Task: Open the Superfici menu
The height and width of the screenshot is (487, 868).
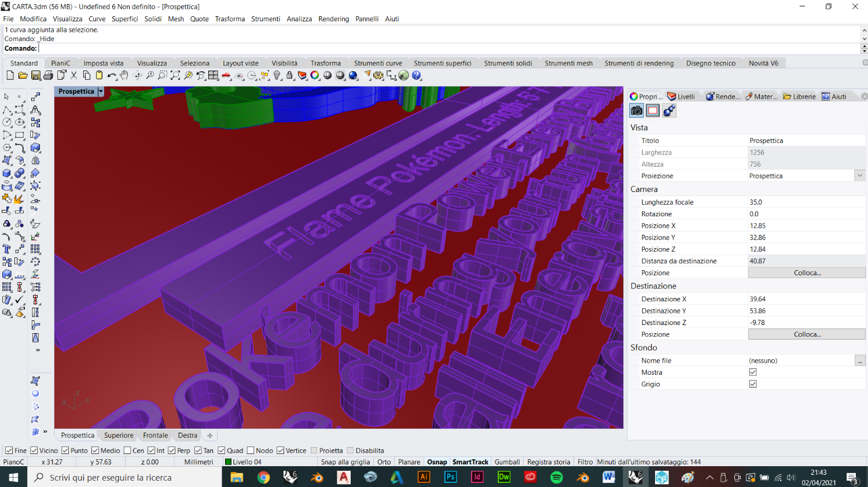Action: click(x=125, y=19)
